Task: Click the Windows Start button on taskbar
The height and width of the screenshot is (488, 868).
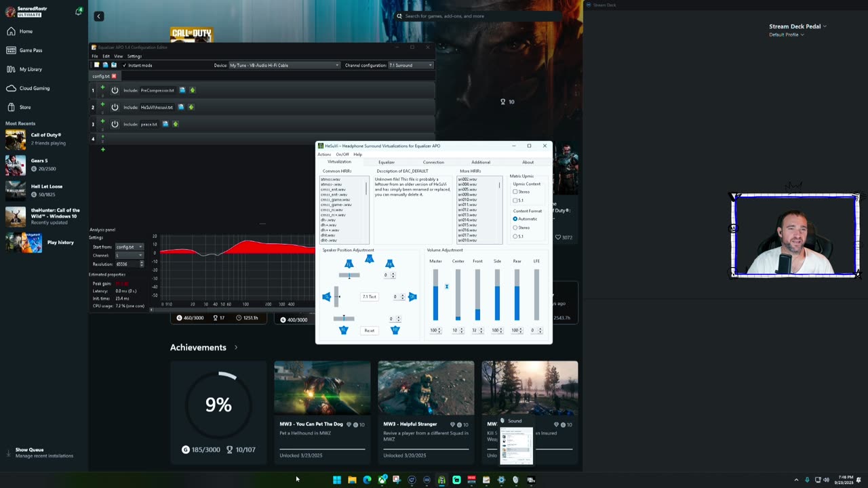Action: [337, 480]
